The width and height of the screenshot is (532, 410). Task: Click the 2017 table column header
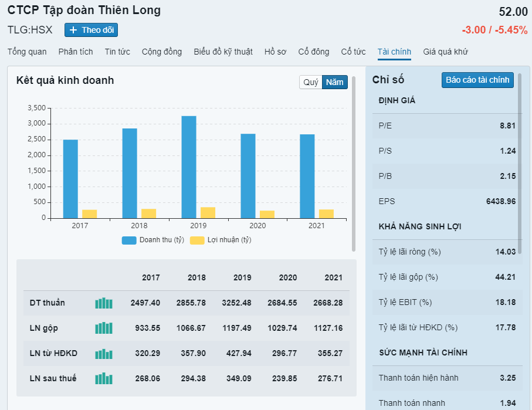[x=151, y=277]
